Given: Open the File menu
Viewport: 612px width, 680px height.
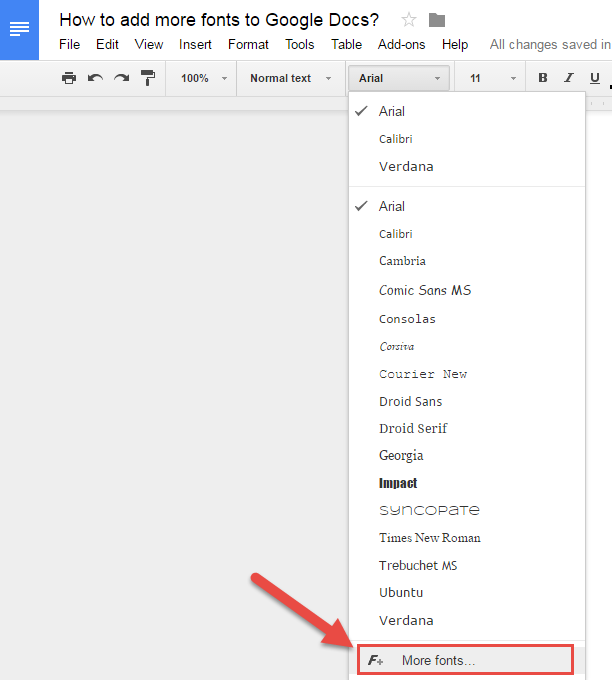Looking at the screenshot, I should click(69, 45).
